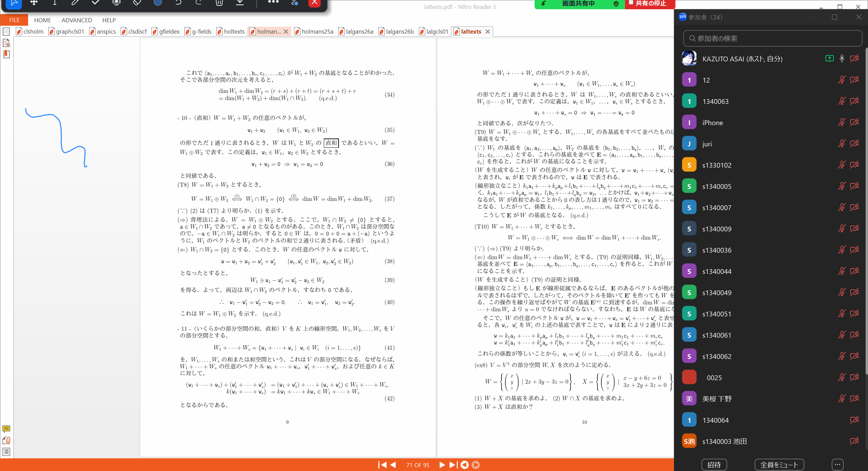The height and width of the screenshot is (471, 868).
Task: Clear annotations with trash icon
Action: coord(219,3)
